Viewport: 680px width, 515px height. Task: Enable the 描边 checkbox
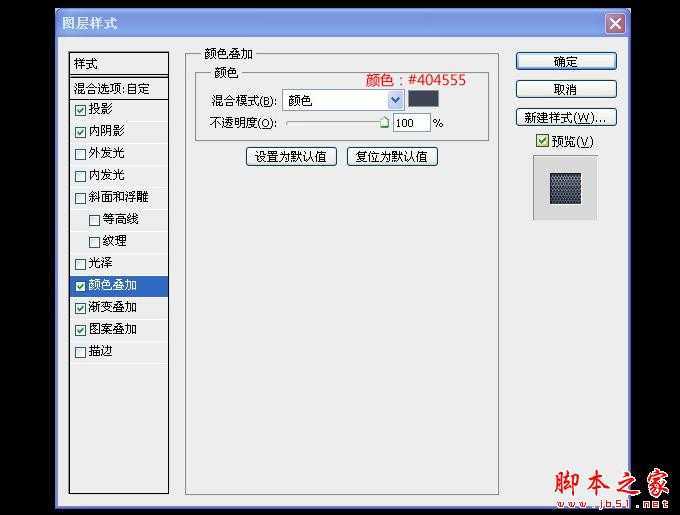point(80,352)
